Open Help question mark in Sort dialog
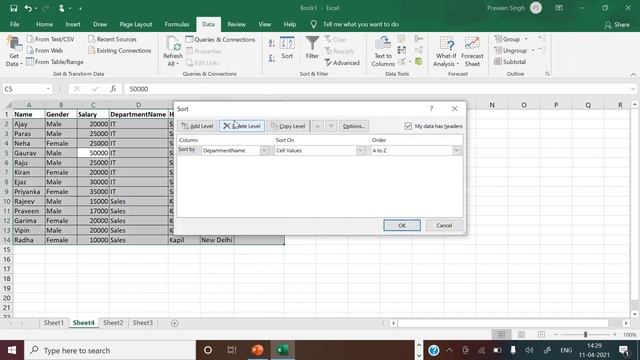 [431, 109]
